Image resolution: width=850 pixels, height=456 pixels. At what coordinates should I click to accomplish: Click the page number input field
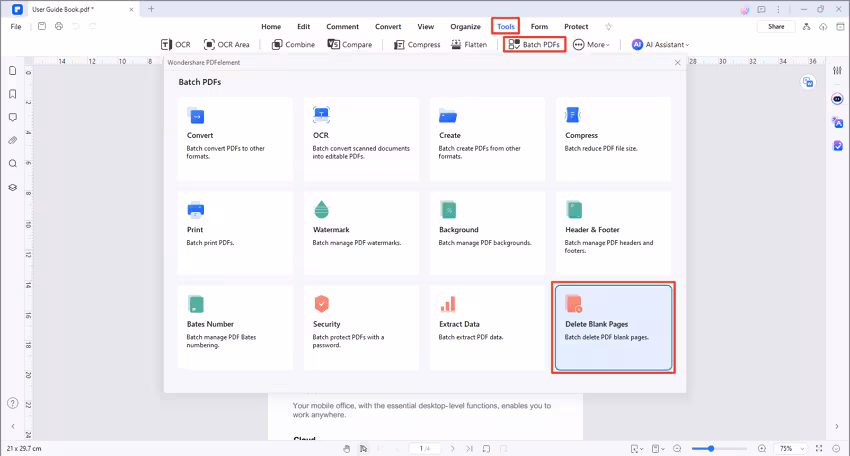click(x=424, y=448)
